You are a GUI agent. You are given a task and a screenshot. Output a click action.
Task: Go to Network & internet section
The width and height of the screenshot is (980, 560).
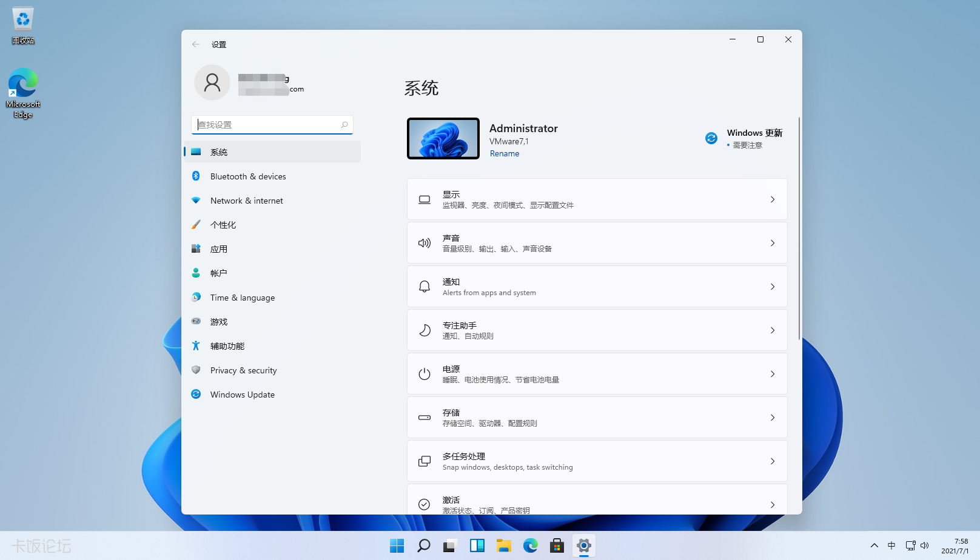point(272,200)
